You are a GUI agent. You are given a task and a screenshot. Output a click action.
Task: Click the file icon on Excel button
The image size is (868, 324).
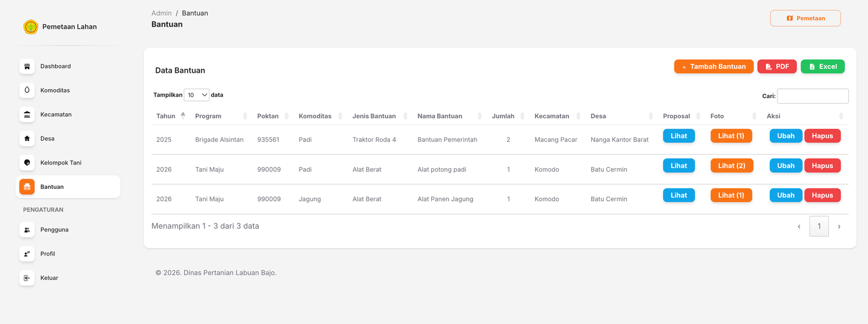812,67
